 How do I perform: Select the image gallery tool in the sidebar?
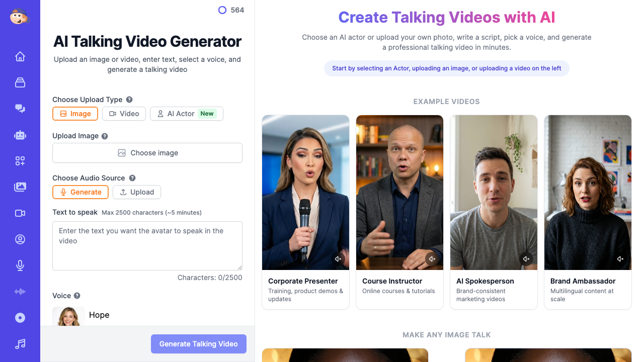(x=20, y=187)
